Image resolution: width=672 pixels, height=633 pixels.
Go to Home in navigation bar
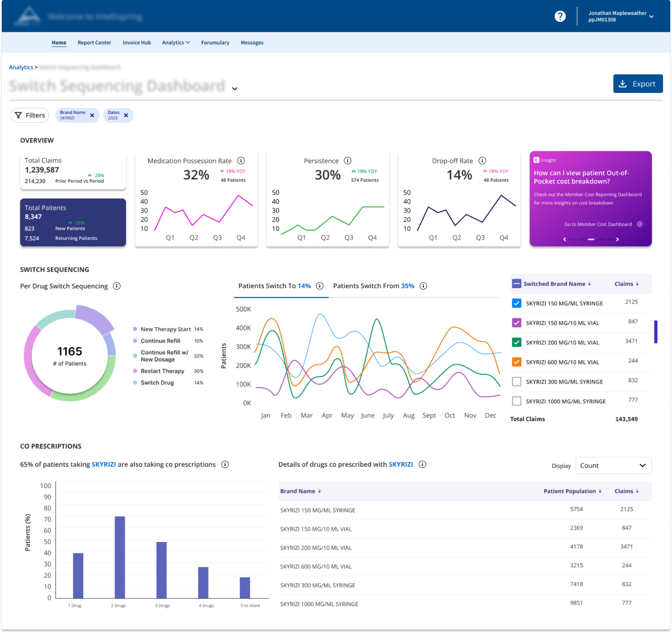pos(59,43)
